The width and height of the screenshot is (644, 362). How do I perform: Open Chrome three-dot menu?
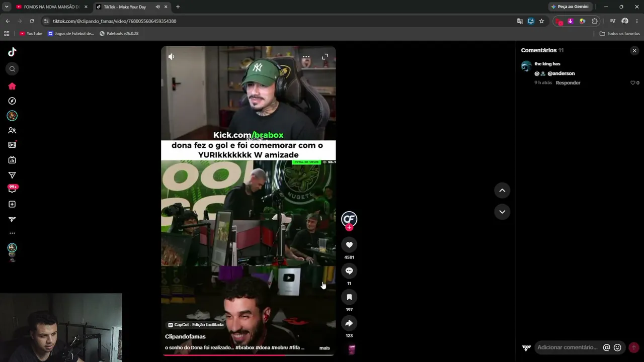coord(637,21)
